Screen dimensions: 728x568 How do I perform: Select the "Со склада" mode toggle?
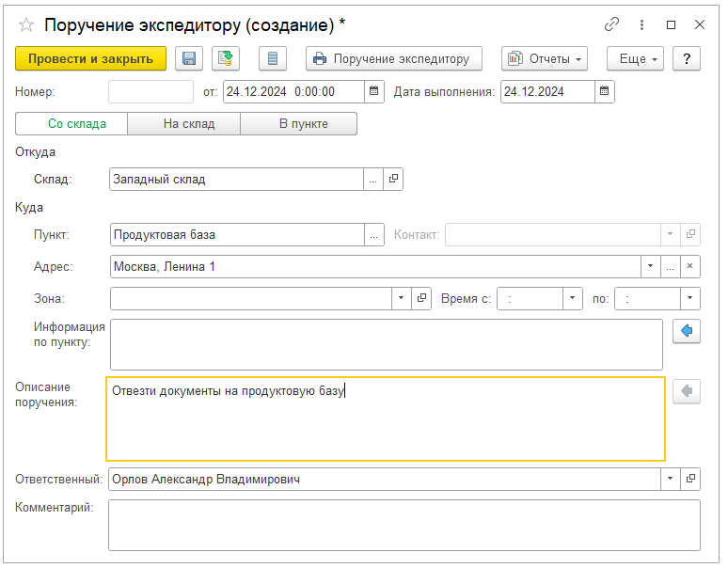click(x=71, y=124)
